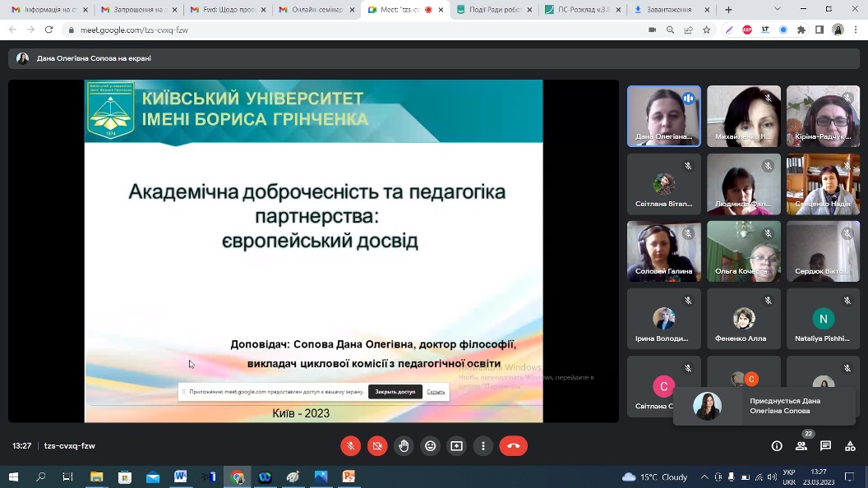
Task: Open Task View on the taskbar
Action: tap(67, 476)
